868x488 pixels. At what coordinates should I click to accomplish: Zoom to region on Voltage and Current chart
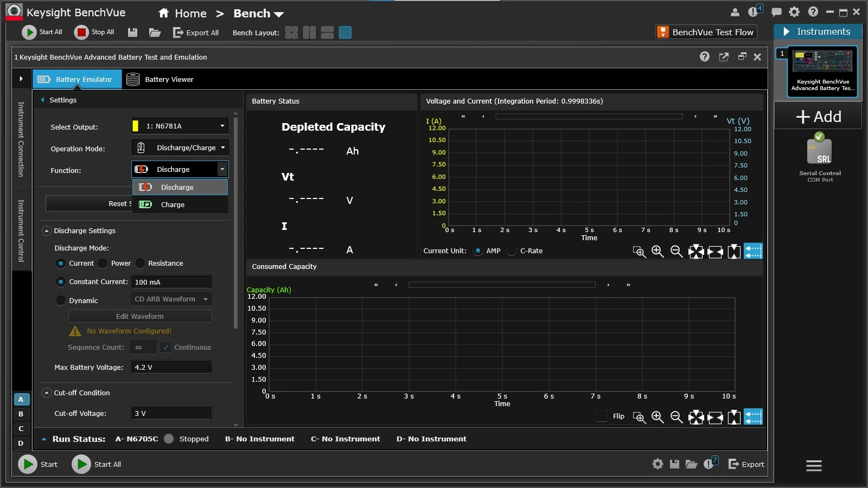click(x=639, y=251)
